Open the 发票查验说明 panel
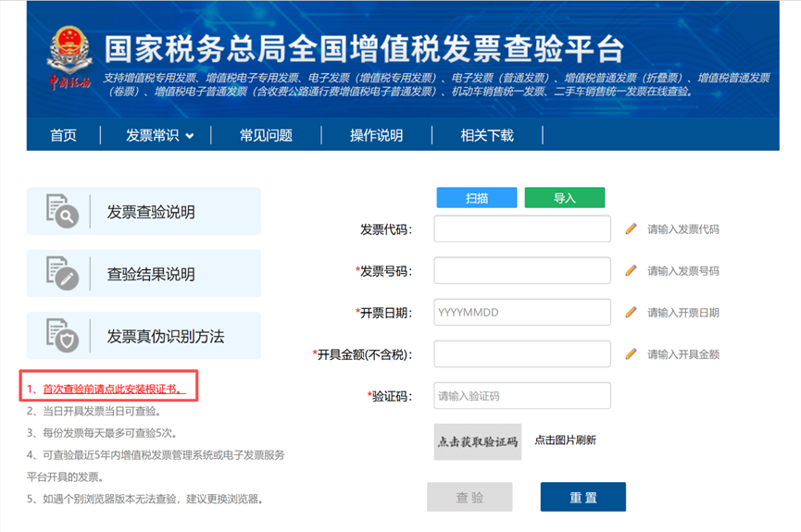Image resolution: width=801 pixels, height=532 pixels. tap(144, 211)
